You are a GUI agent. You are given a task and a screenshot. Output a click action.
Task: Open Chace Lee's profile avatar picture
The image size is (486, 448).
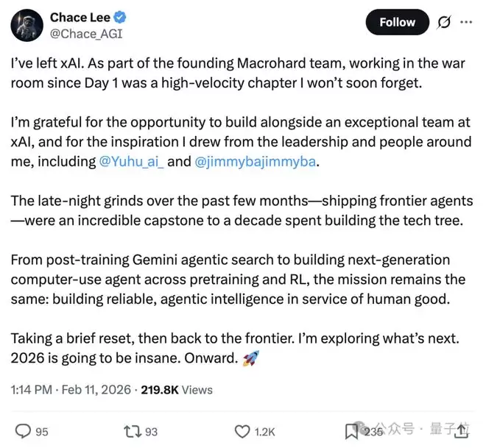tap(26, 24)
